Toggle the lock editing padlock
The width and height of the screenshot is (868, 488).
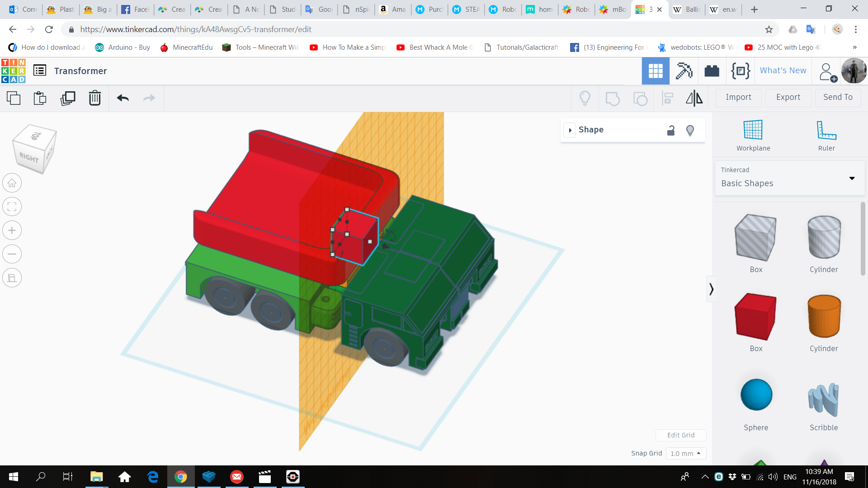[671, 131]
